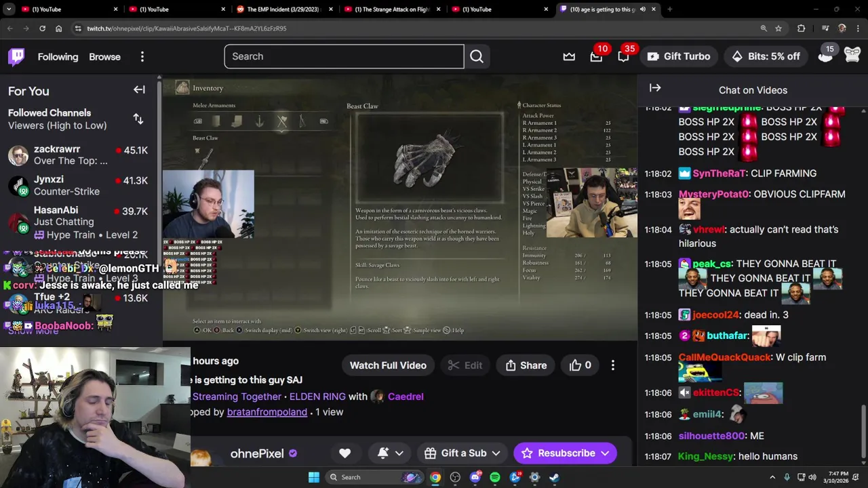
Task: Click the browser address bar URL
Action: [186, 28]
